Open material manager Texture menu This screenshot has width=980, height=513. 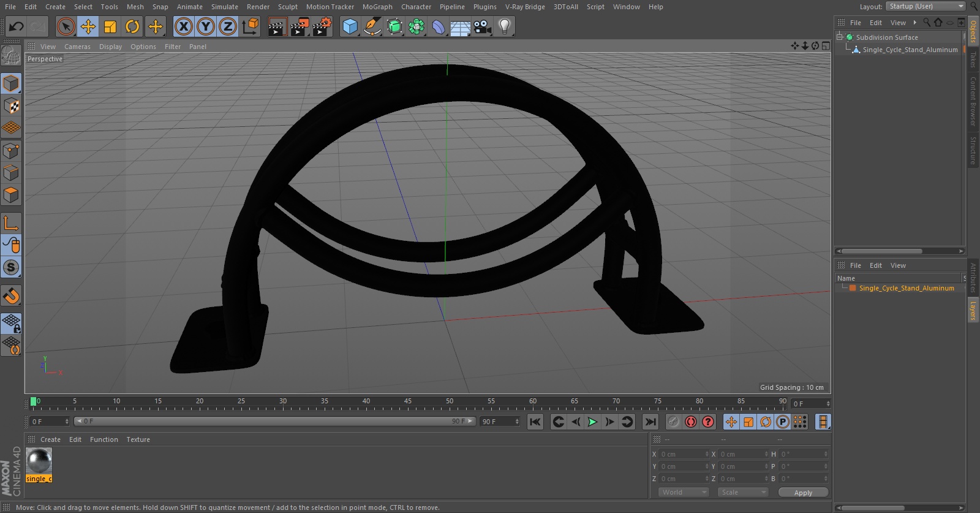(138, 439)
